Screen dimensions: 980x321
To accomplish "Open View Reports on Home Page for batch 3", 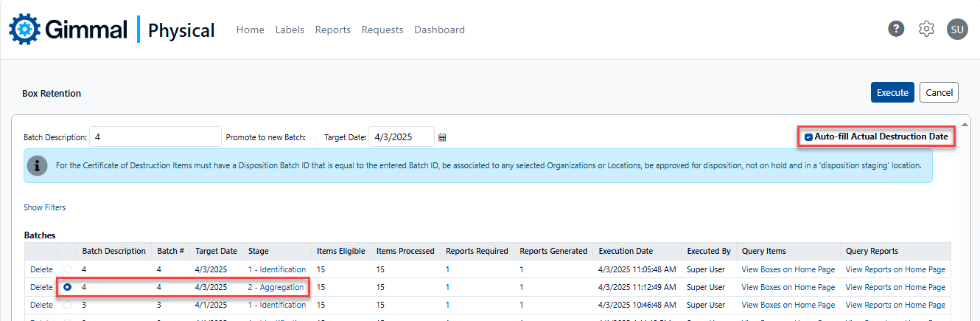I will [x=895, y=305].
